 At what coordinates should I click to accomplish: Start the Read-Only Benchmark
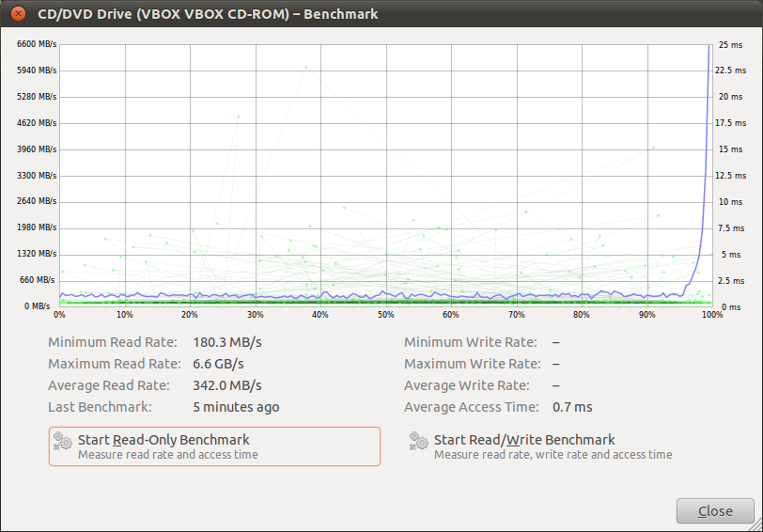click(214, 446)
